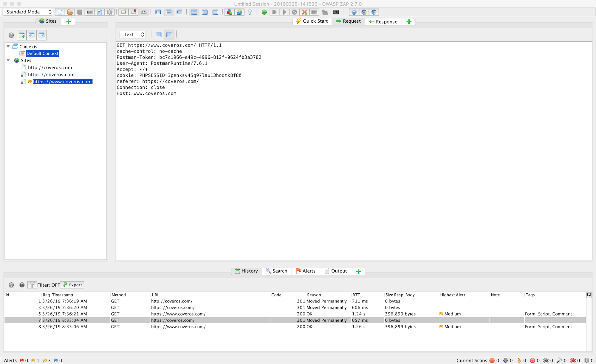596x364 pixels.
Task: Click the New Session toolbar icon
Action: [60, 12]
